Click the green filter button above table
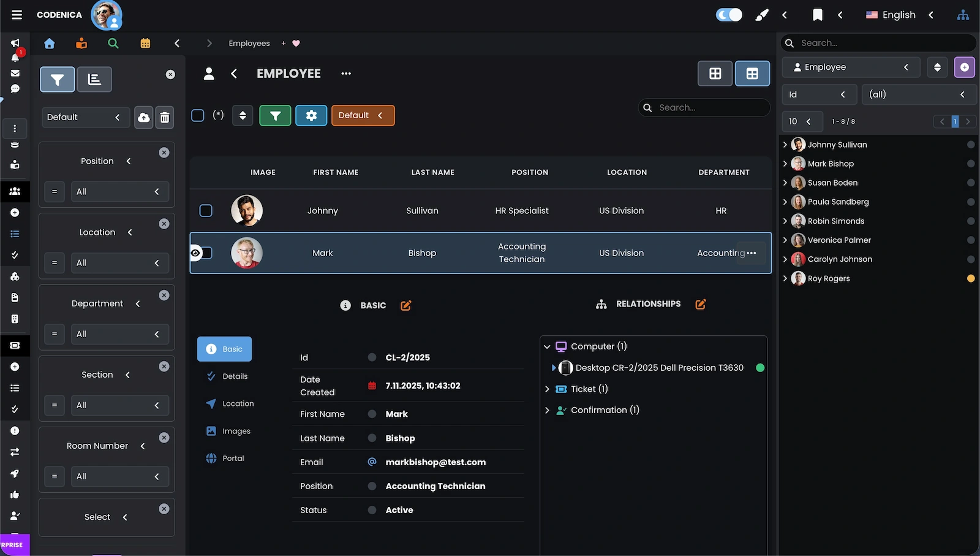Image resolution: width=980 pixels, height=556 pixels. 275,115
